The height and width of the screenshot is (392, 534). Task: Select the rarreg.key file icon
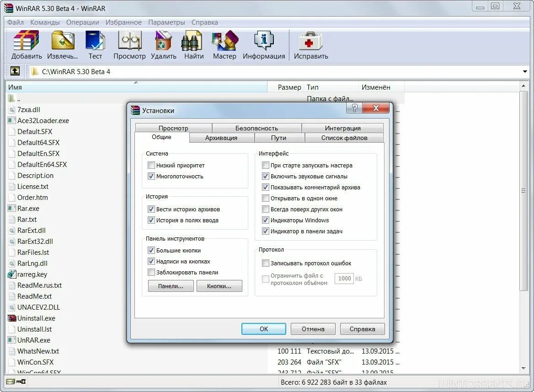[x=11, y=274]
